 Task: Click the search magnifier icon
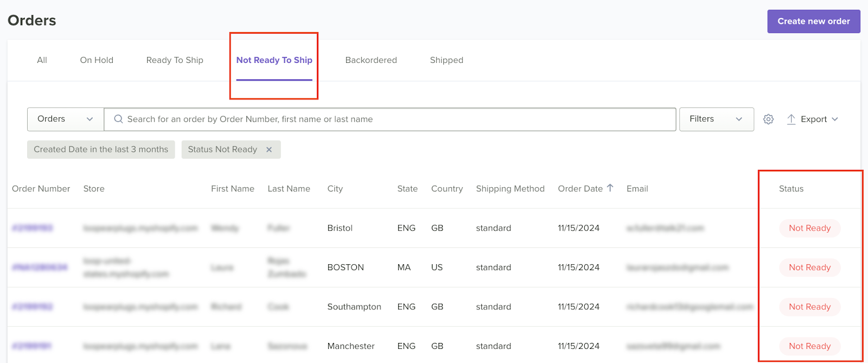pyautogui.click(x=118, y=119)
